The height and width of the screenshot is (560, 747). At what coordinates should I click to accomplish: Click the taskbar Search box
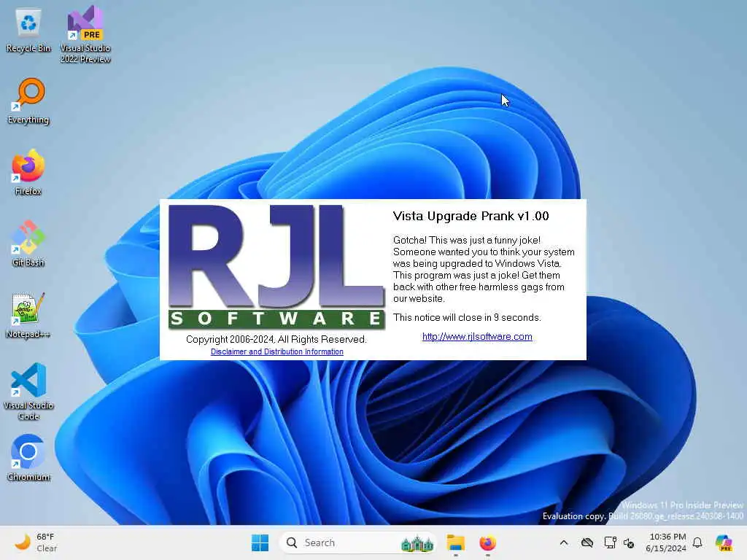(357, 542)
